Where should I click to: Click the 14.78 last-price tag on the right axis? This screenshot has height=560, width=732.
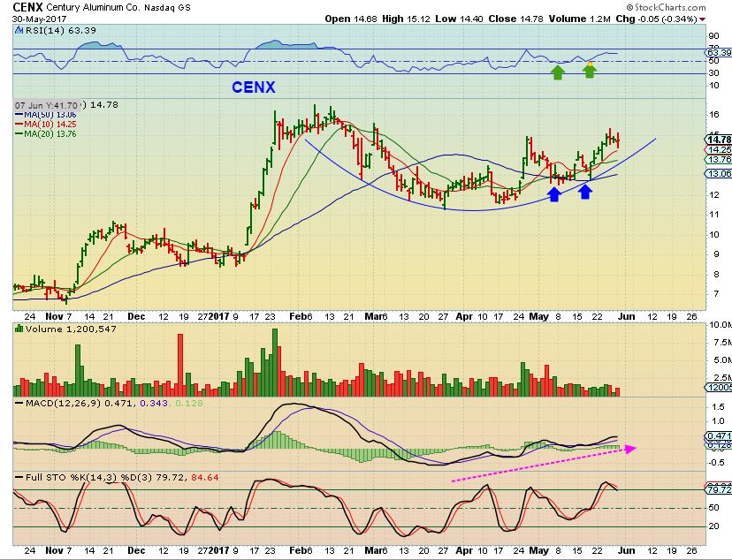719,140
